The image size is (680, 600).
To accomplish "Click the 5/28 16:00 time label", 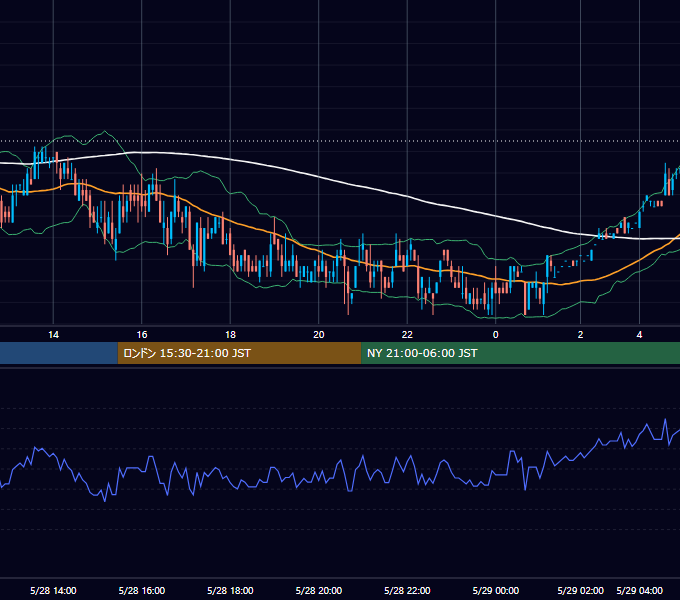I will click(142, 590).
